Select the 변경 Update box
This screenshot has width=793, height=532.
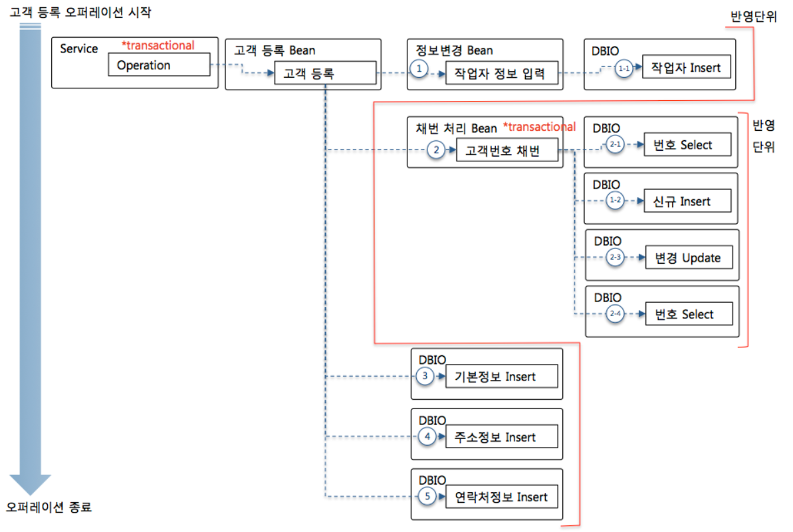pyautogui.click(x=689, y=258)
